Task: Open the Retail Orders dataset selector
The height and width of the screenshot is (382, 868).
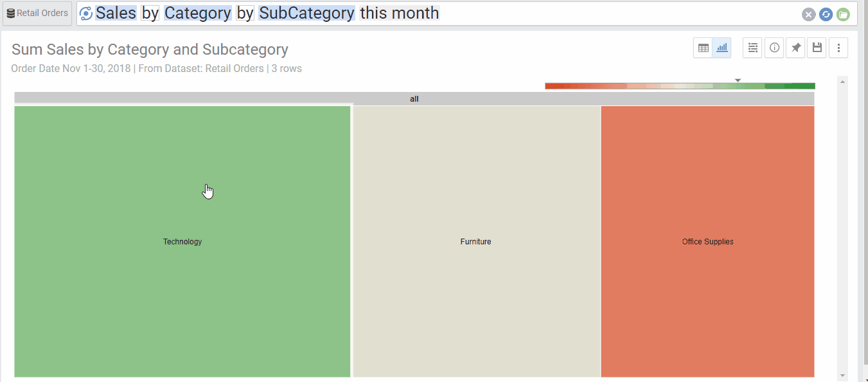Action: click(37, 14)
